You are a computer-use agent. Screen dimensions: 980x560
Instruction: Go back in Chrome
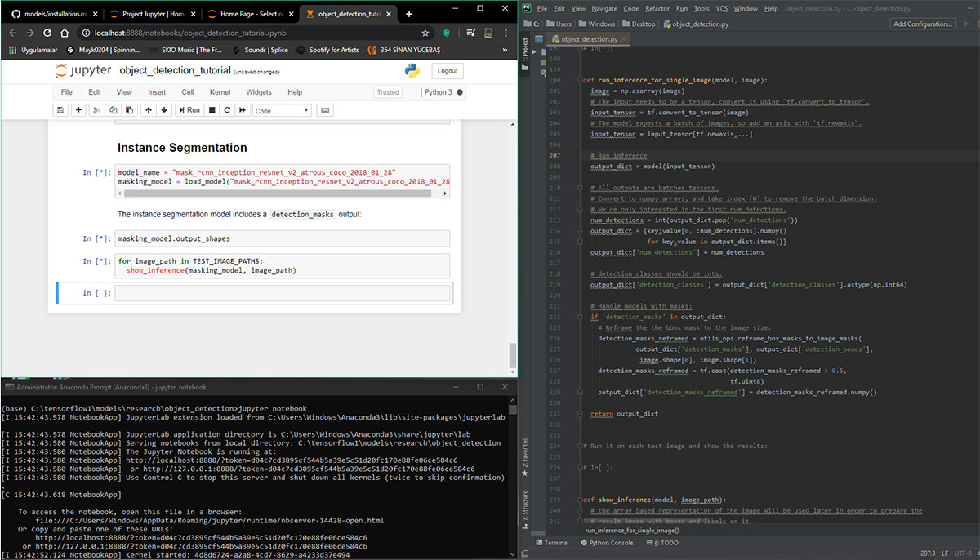(11, 33)
